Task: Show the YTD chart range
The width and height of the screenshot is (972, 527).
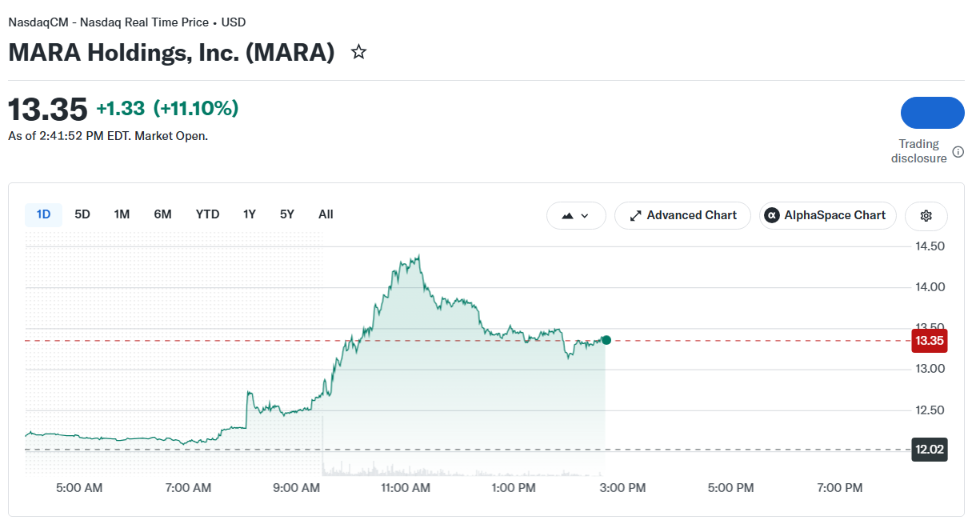Action: point(208,215)
